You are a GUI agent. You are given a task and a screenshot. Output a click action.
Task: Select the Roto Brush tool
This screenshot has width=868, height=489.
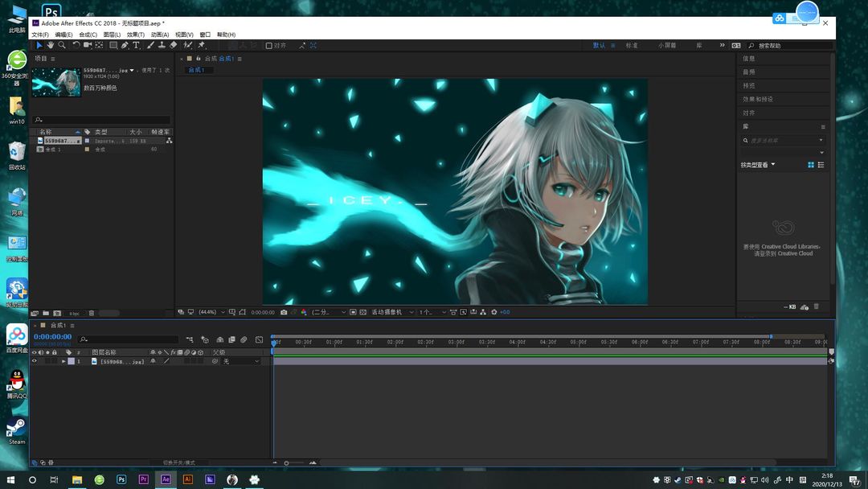click(187, 45)
